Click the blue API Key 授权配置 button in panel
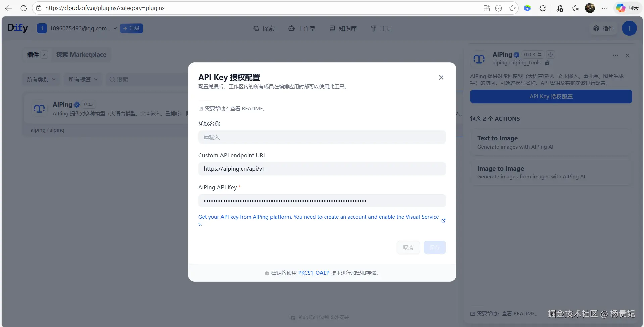The height and width of the screenshot is (327, 644). (551, 97)
